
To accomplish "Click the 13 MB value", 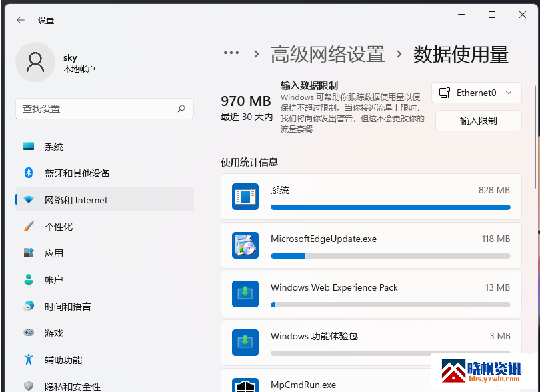I will [x=497, y=287].
